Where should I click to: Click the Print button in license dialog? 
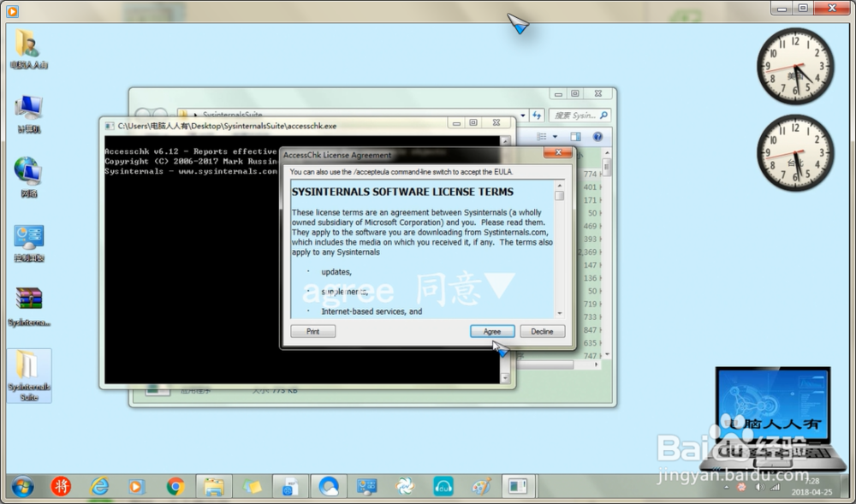pyautogui.click(x=312, y=331)
